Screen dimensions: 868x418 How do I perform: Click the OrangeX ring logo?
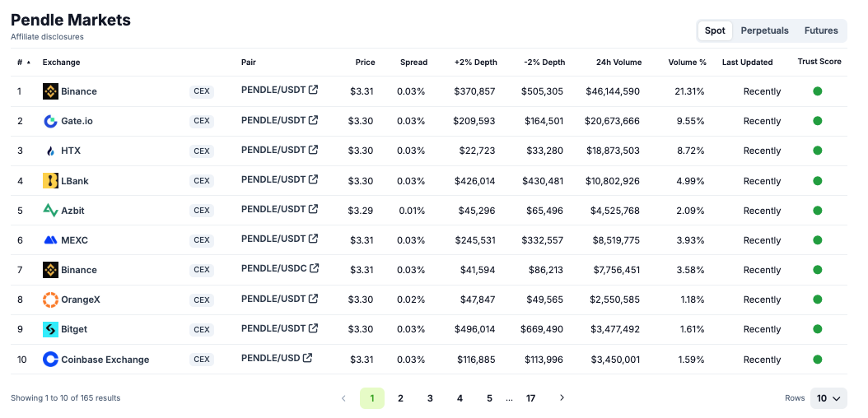50,300
